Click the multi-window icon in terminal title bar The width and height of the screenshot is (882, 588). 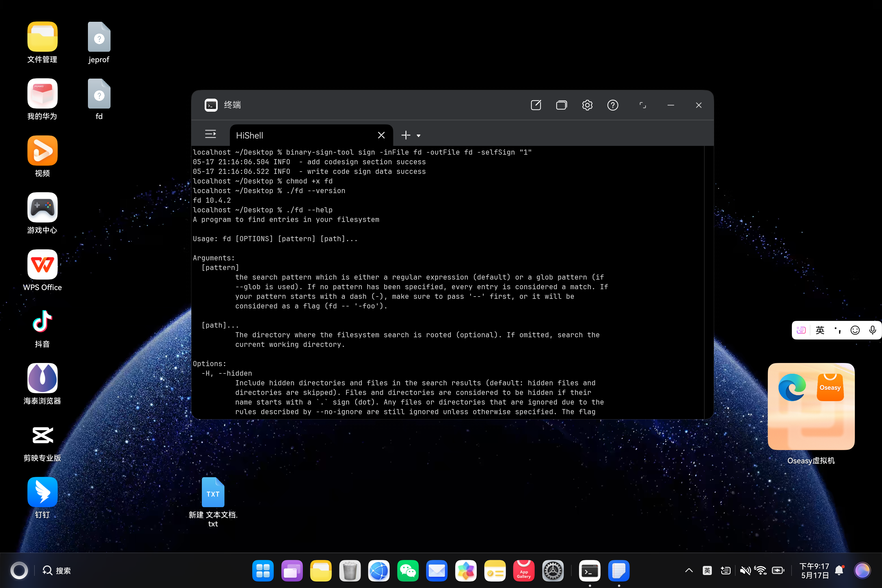tap(561, 105)
